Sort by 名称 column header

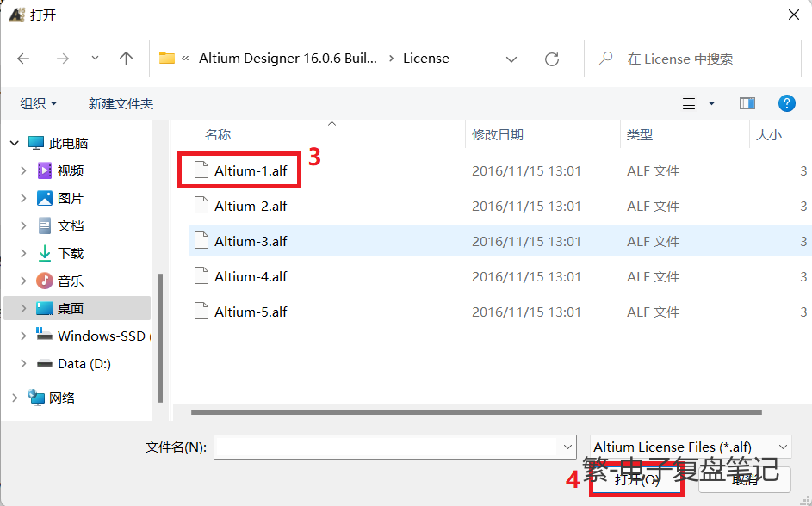(x=218, y=134)
